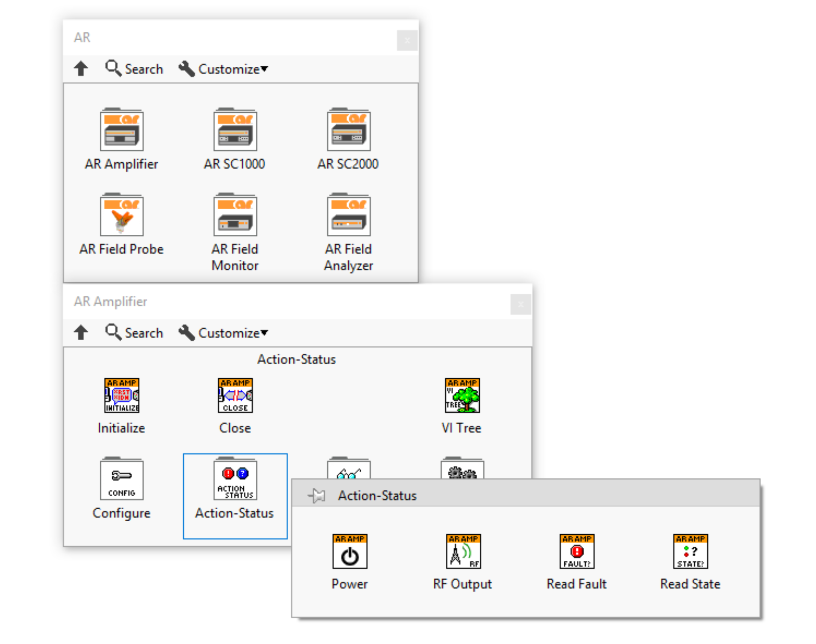Click Search in AR Amplifier palette
Image resolution: width=816 pixels, height=644 pixels.
point(134,333)
